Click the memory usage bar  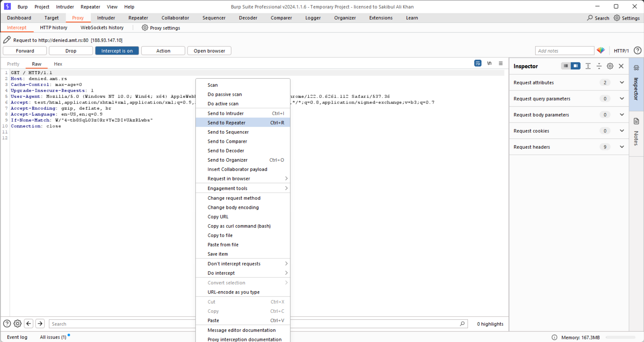[x=620, y=337]
